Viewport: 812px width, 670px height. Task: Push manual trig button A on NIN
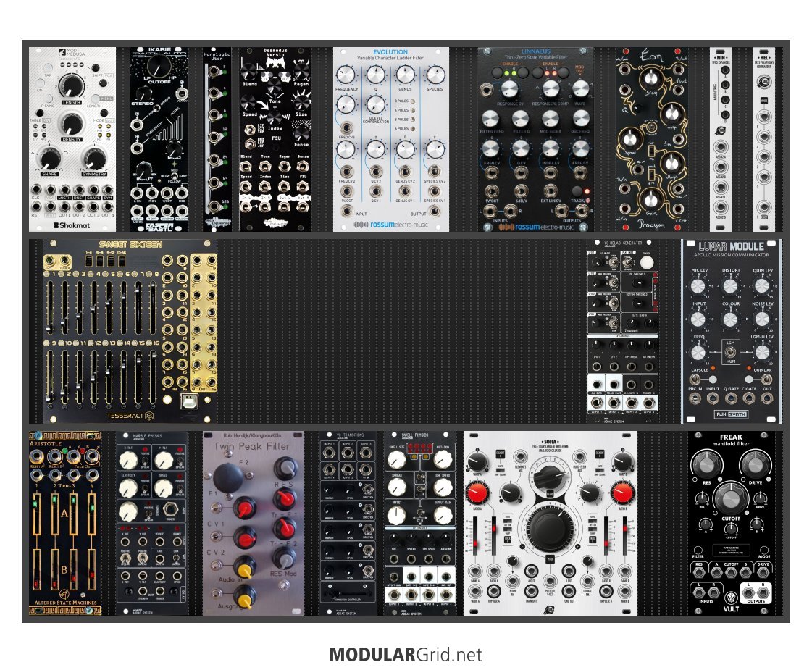pos(724,70)
